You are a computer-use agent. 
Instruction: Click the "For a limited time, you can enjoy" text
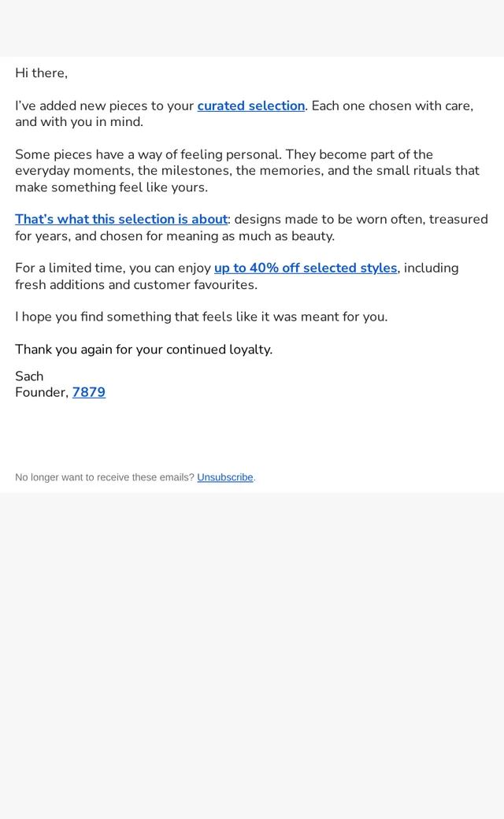(113, 268)
